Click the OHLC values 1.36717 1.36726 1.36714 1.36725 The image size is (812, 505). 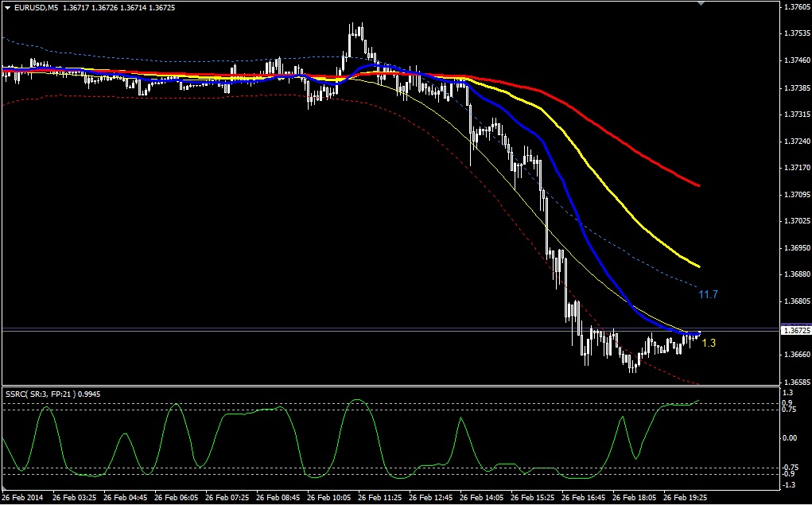(118, 8)
